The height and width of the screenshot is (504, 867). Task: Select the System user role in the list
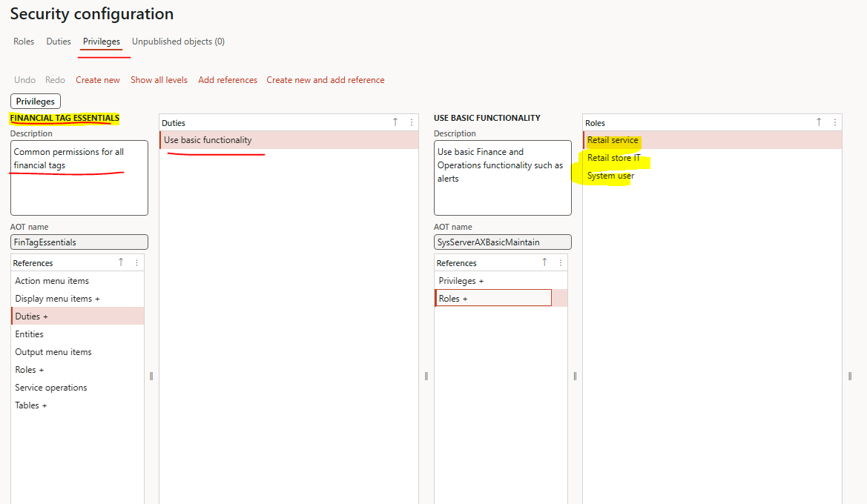[x=610, y=176]
